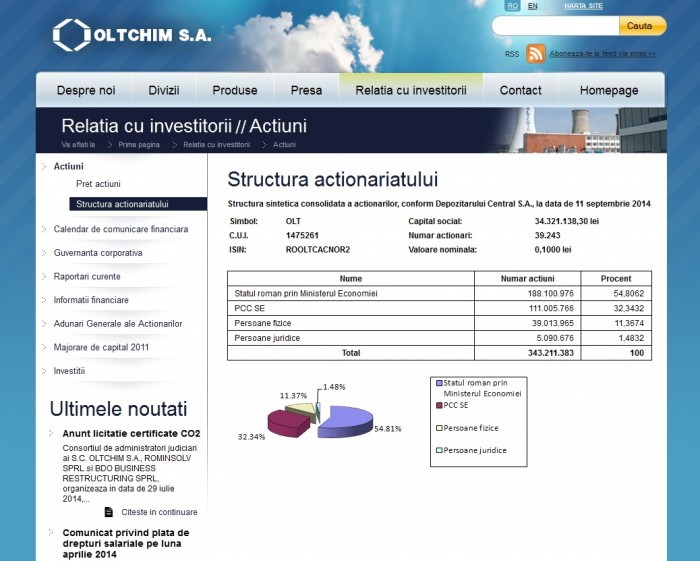Click the Capital social value 34.321.138,30 lei
The height and width of the screenshot is (561, 700).
pyautogui.click(x=567, y=221)
